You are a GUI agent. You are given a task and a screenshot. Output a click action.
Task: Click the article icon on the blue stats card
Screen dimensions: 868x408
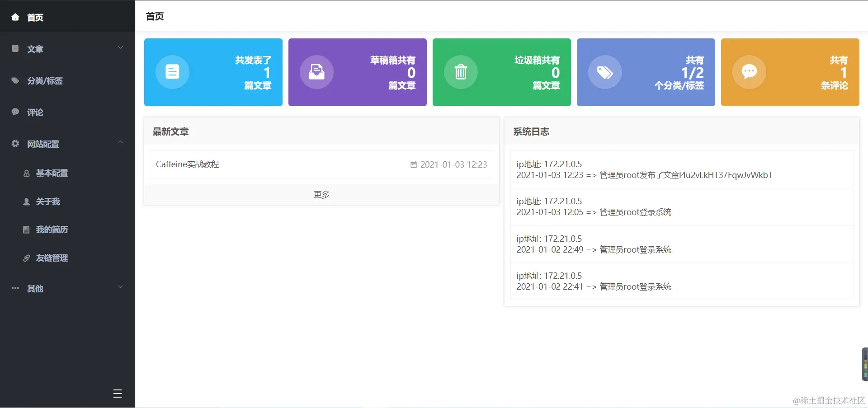[172, 72]
